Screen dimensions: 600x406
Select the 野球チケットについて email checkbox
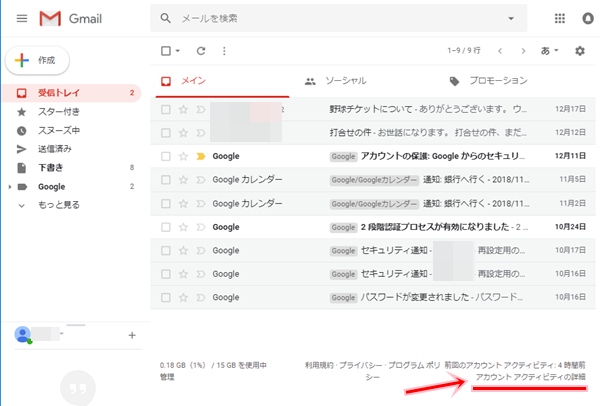tap(166, 109)
